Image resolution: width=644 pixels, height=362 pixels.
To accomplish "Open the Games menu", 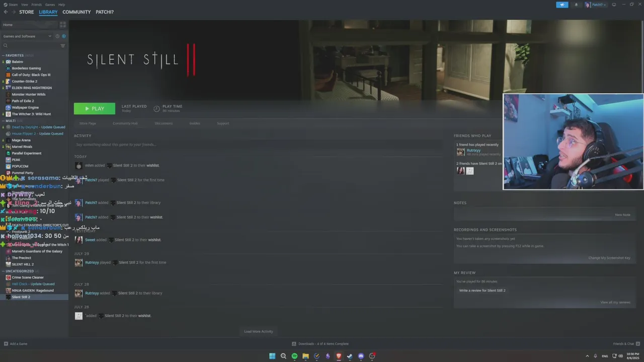I will (x=50, y=5).
